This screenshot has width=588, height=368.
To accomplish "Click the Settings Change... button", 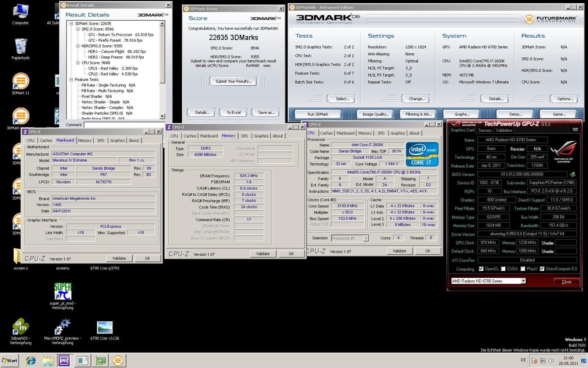I will click(417, 99).
